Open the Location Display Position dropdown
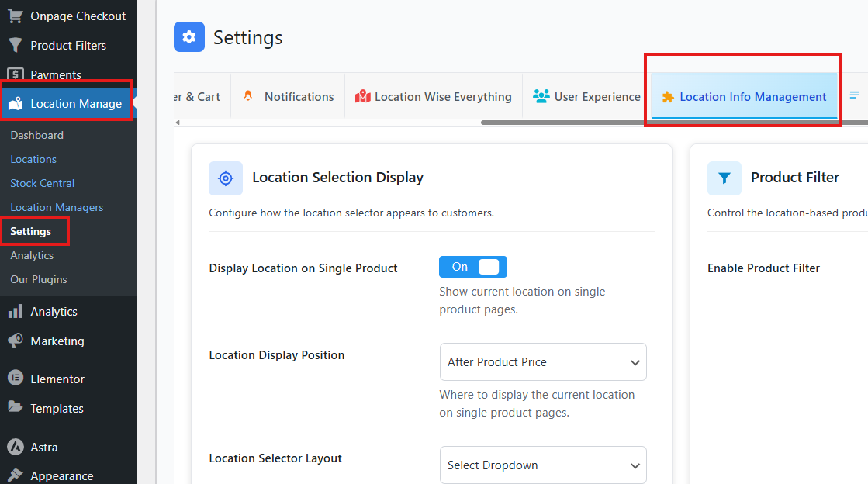This screenshot has width=868, height=484. tap(542, 362)
